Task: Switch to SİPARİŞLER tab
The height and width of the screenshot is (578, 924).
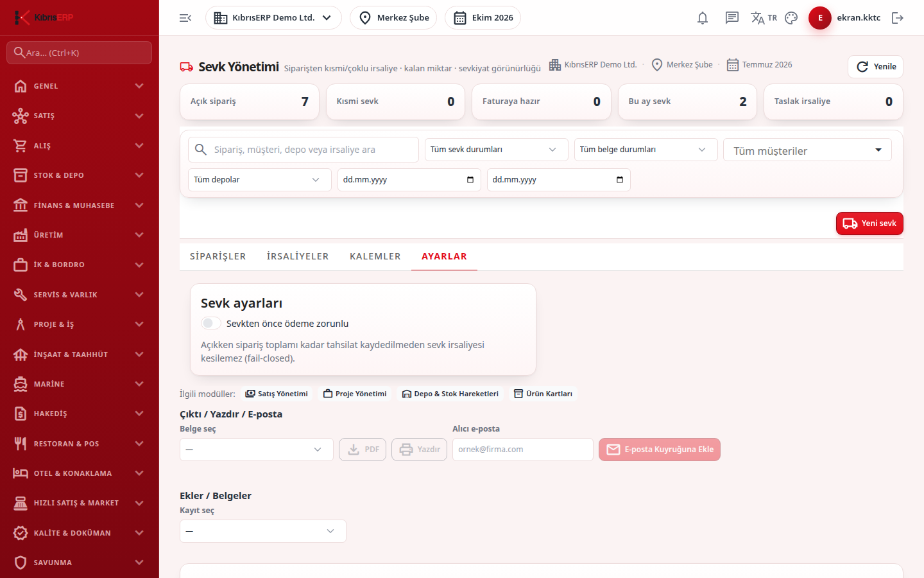Action: coord(218,256)
